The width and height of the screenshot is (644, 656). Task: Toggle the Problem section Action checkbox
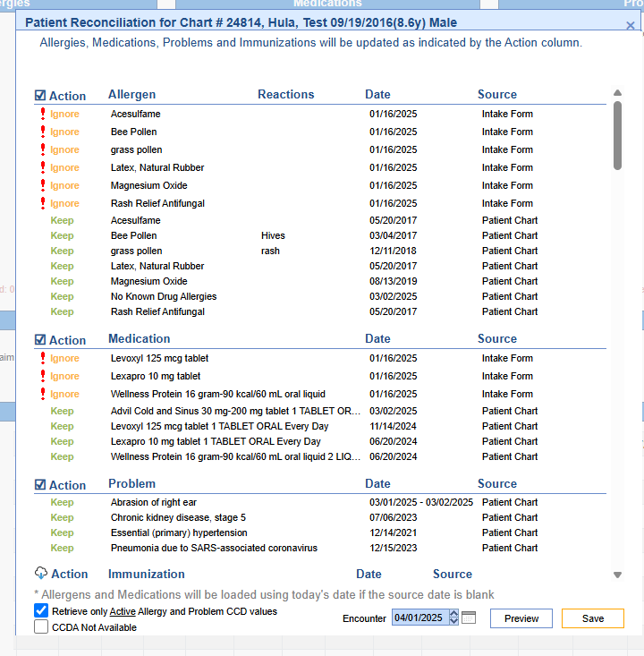[40, 484]
